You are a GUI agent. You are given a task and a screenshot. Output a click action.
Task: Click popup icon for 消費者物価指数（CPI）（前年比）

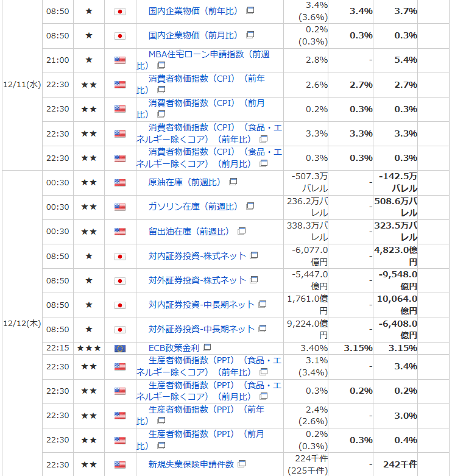click(161, 90)
